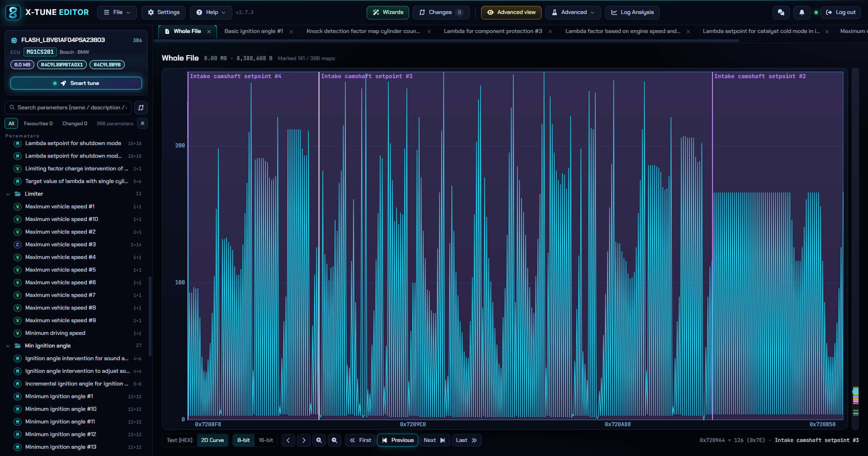Close the Basic ignition angle #1 tab
The image size is (868, 456).
(291, 32)
